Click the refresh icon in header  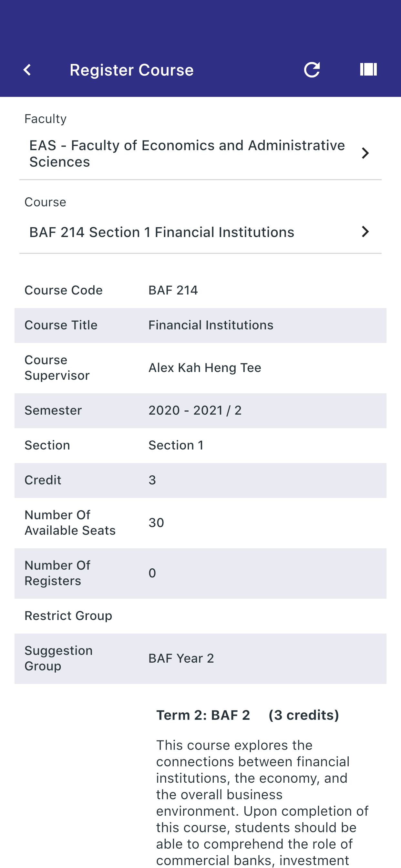[x=312, y=70]
